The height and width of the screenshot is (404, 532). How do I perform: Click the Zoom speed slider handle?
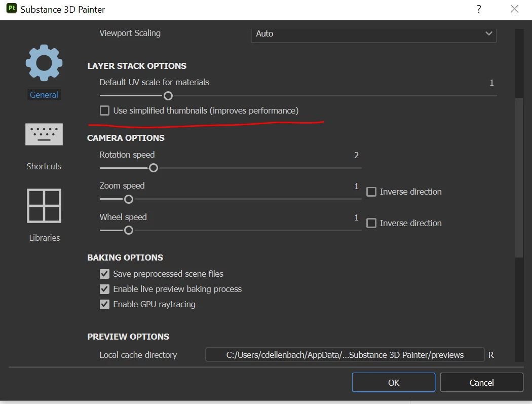(x=129, y=199)
